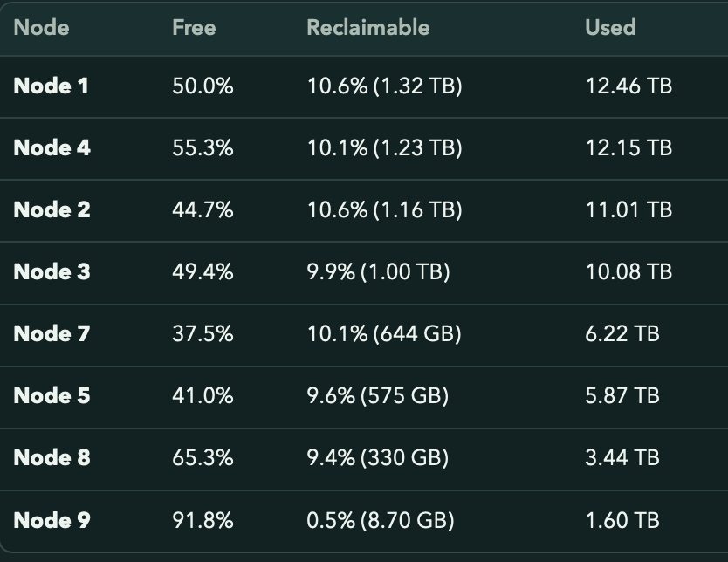Click the 12.46 TB used value
728x562 pixels.
click(x=628, y=86)
